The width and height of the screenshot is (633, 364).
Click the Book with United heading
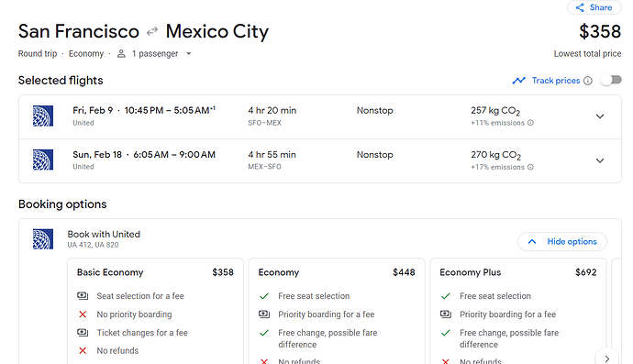(104, 234)
